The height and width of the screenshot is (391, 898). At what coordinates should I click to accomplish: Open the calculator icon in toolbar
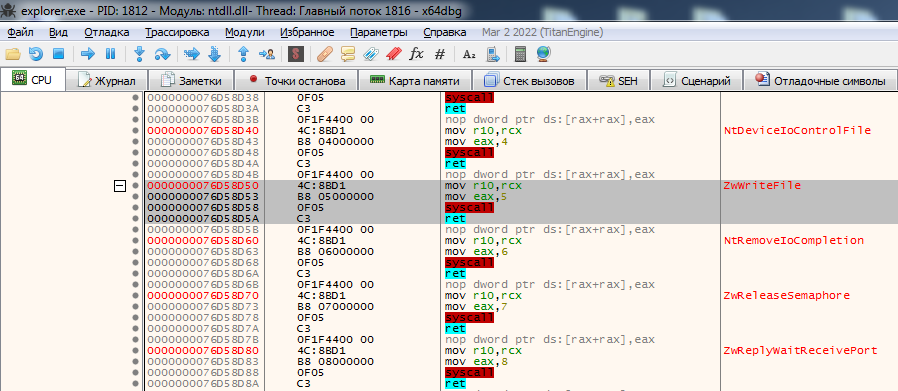pyautogui.click(x=521, y=54)
